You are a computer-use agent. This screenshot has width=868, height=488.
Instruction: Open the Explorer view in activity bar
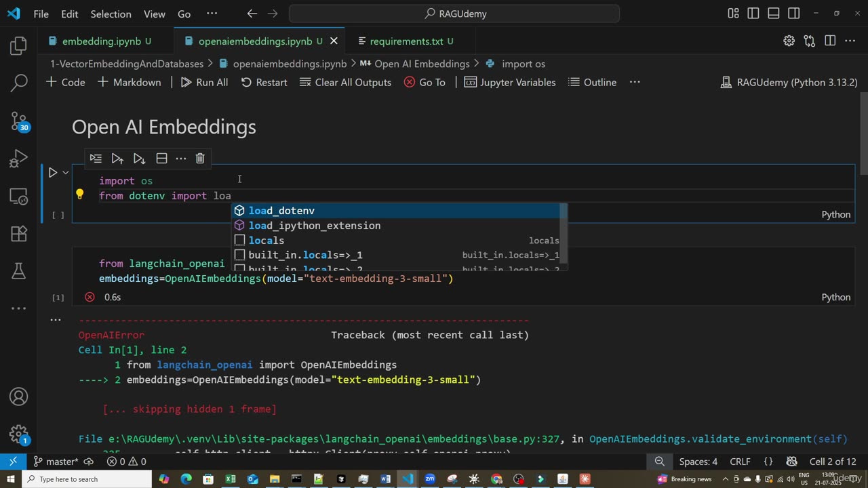(18, 46)
